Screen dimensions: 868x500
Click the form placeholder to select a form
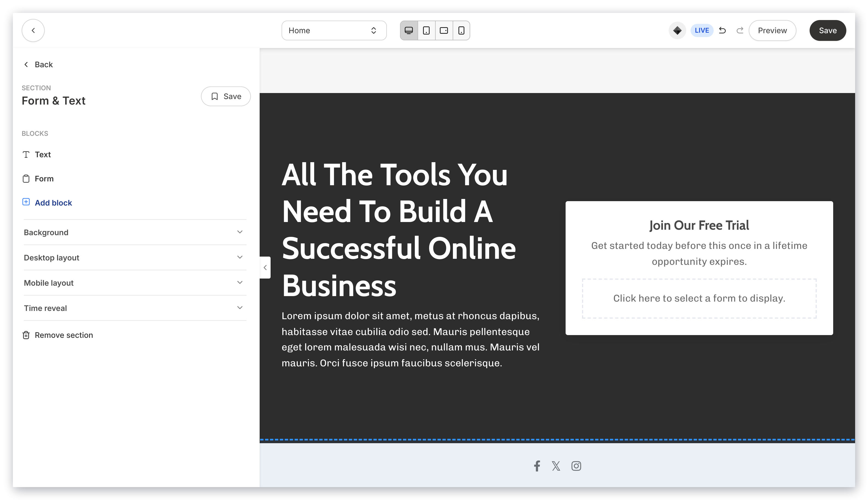click(699, 298)
